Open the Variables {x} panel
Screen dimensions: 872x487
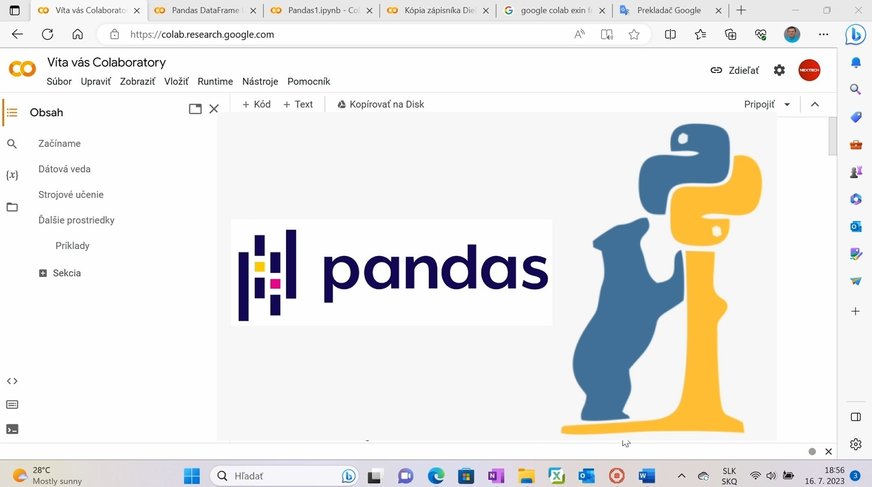coord(12,175)
